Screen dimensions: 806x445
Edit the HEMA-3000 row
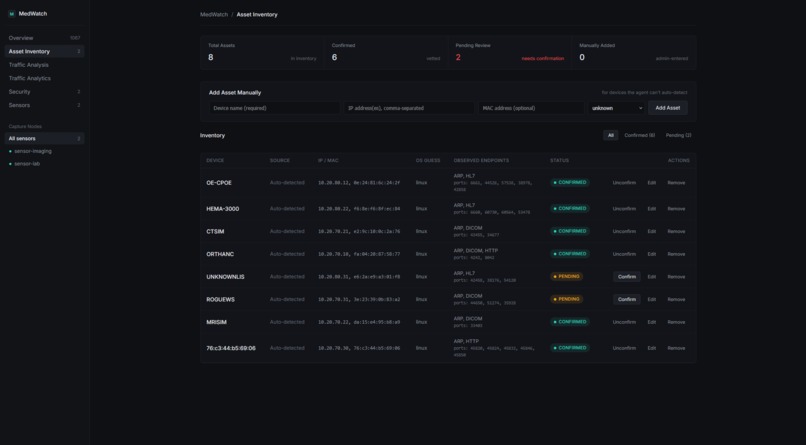[652, 209]
